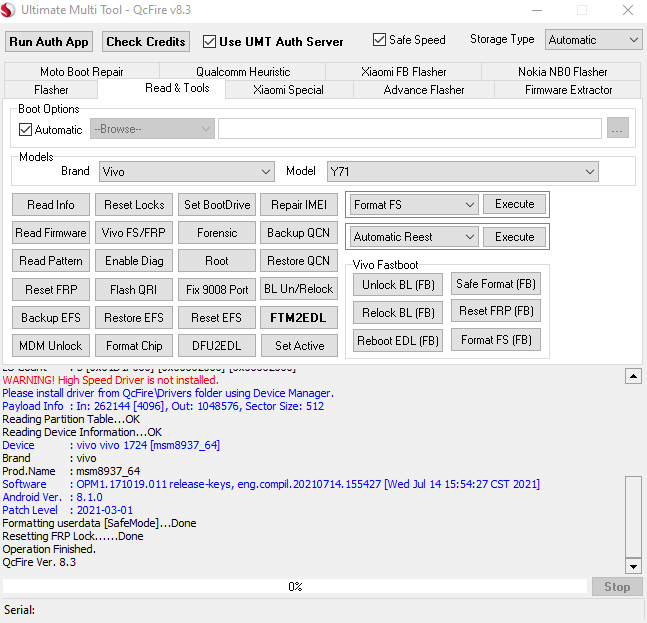Switch to Qualcomm Heuristic tab
The height and width of the screenshot is (623, 647).
243,72
